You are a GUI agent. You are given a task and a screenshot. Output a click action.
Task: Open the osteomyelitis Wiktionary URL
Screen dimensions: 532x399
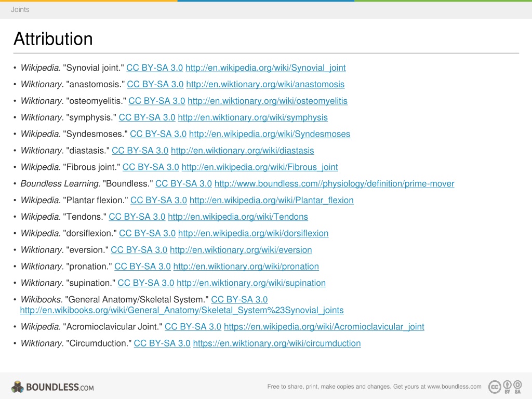click(268, 101)
